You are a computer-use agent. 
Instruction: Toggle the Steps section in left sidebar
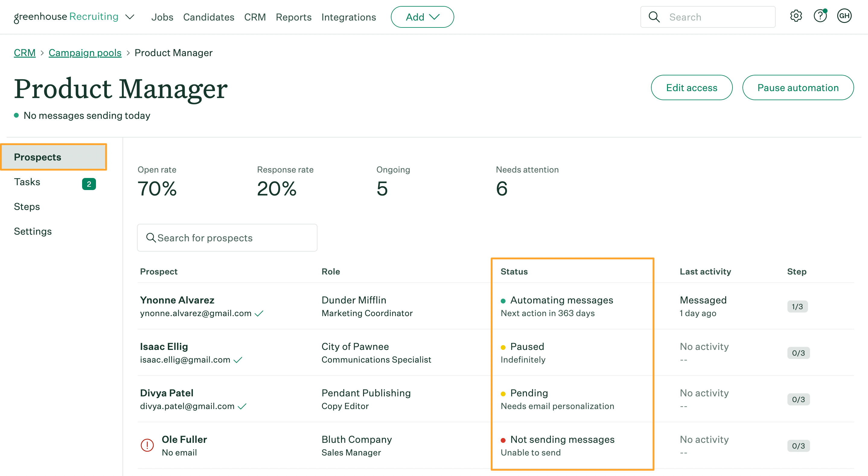tap(27, 206)
